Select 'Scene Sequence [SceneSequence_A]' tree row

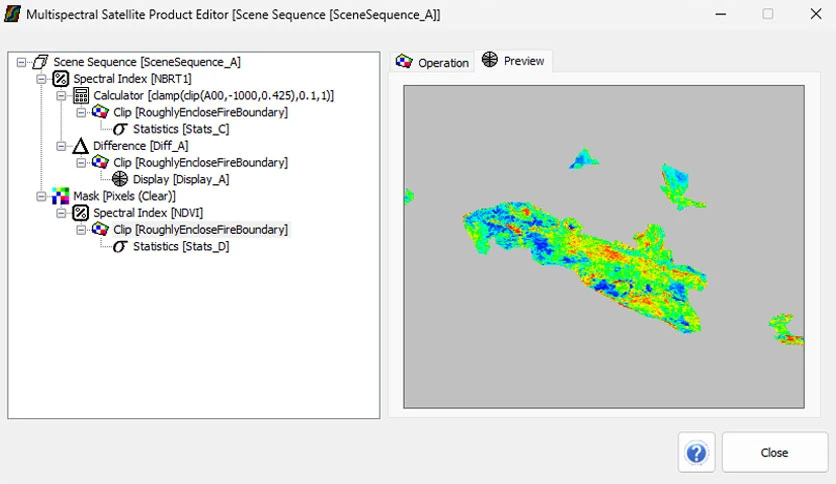point(147,62)
